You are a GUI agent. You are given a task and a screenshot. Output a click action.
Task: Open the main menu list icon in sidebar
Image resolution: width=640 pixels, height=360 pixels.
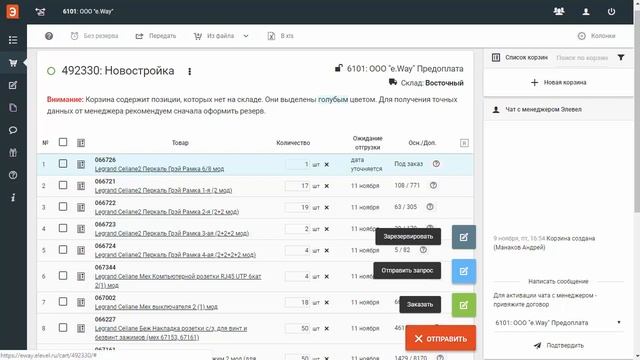point(13,40)
